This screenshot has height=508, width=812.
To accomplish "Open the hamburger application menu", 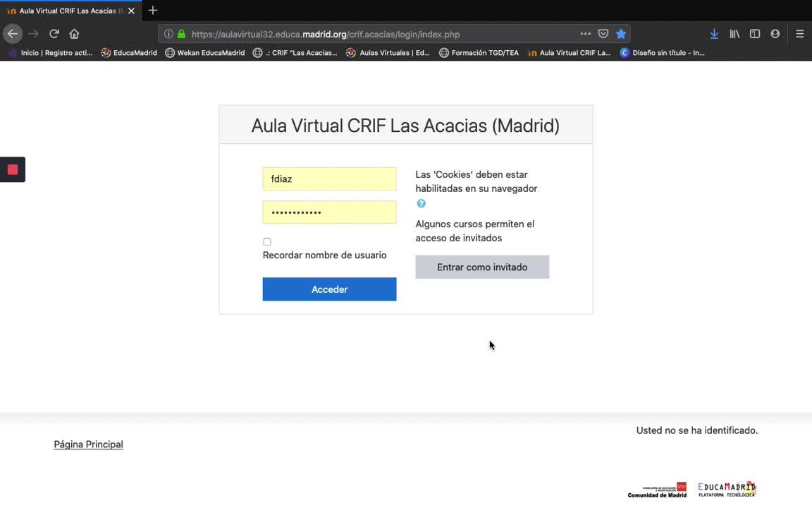I will point(799,34).
